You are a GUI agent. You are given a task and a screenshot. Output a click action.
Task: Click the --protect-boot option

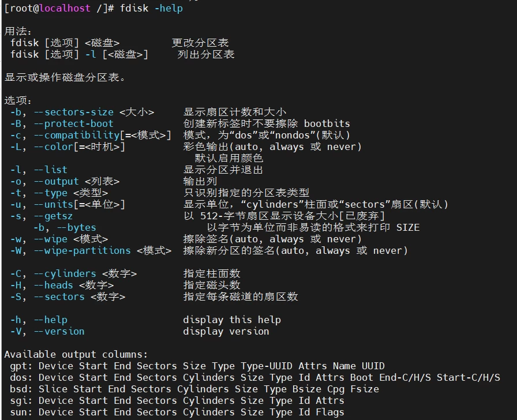pos(74,123)
